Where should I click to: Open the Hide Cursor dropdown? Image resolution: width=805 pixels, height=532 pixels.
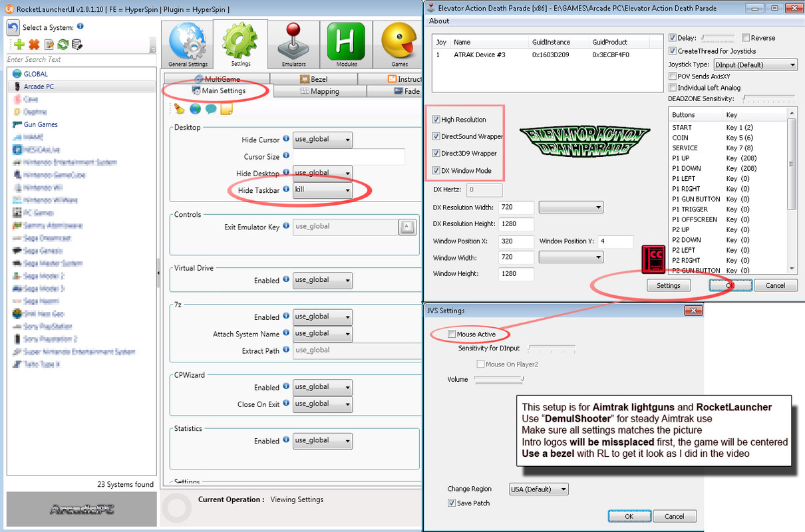(x=323, y=140)
